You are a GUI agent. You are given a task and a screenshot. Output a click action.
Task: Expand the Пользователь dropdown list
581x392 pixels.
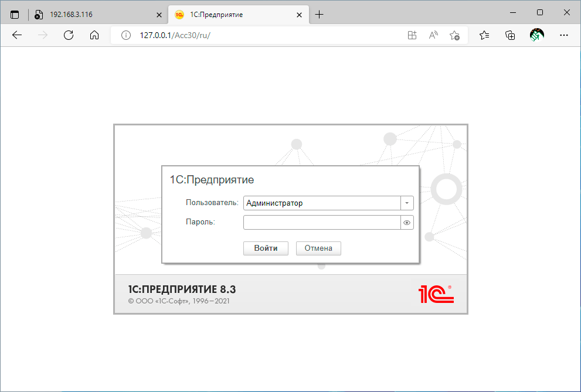point(407,203)
